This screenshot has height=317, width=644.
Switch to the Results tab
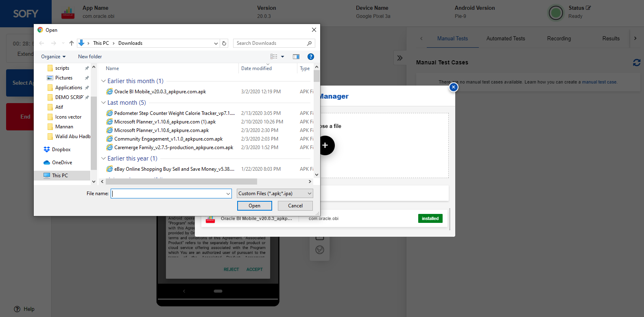pyautogui.click(x=611, y=38)
